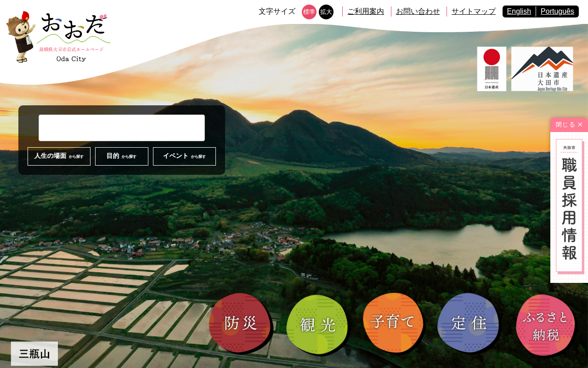The height and width of the screenshot is (368, 588).
Task: Open the 職員採用情報 recruitment banner
Action: tap(569, 207)
